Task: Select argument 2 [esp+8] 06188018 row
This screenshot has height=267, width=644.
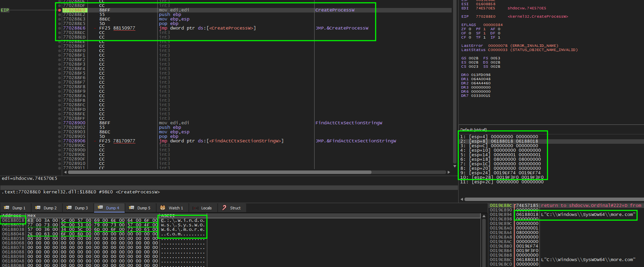Action: (x=552, y=141)
